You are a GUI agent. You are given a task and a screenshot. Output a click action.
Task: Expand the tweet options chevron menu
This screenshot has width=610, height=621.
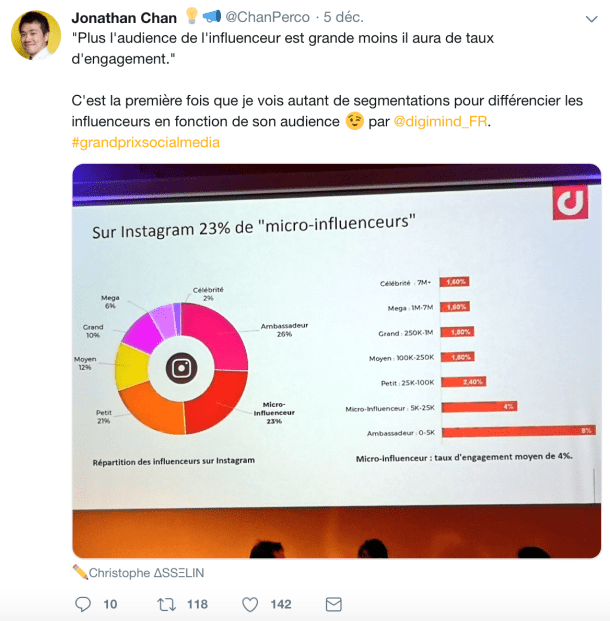(590, 18)
